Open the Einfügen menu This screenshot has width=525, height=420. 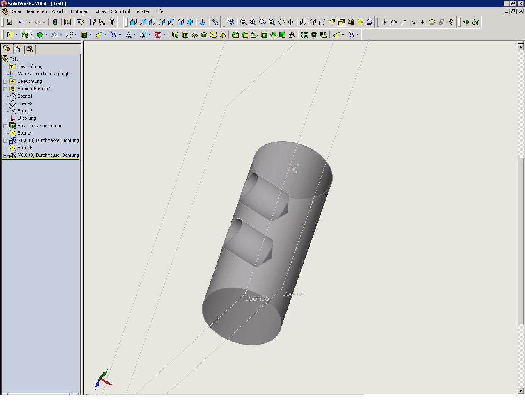pyautogui.click(x=80, y=11)
